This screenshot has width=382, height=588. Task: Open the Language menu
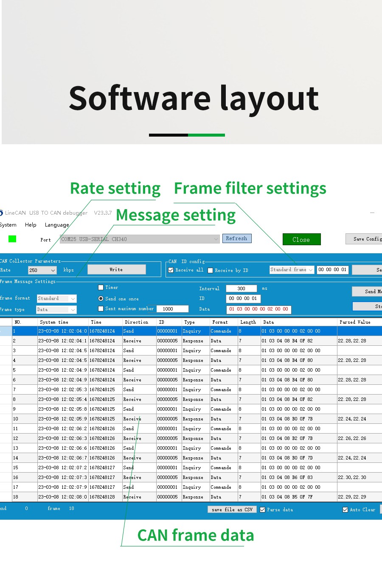coord(57,225)
